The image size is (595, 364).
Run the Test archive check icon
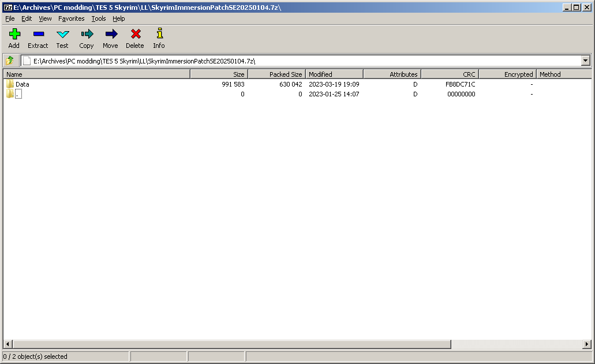62,34
